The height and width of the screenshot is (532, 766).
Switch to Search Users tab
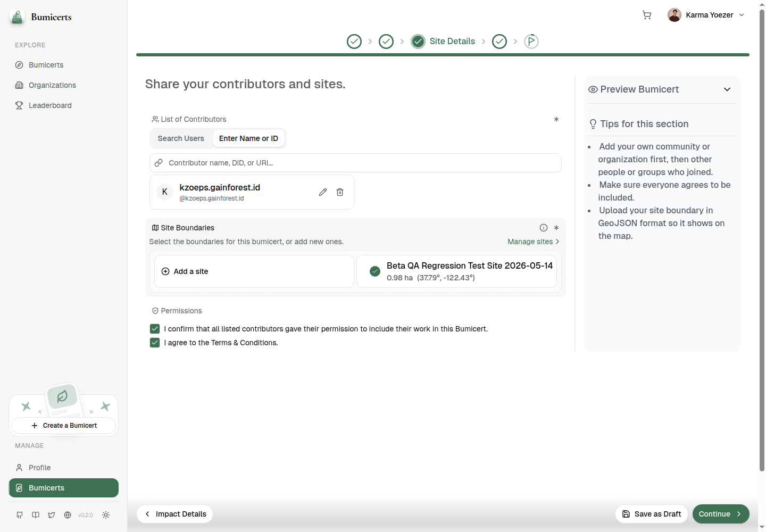click(x=181, y=138)
